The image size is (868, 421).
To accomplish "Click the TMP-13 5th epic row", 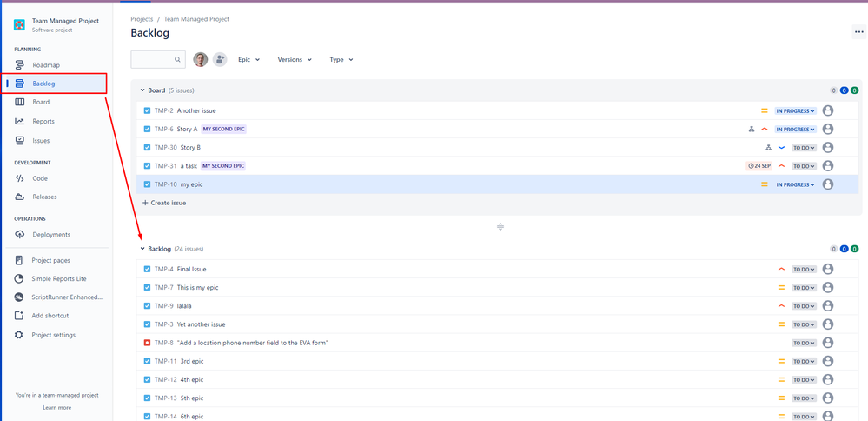I will click(x=497, y=398).
